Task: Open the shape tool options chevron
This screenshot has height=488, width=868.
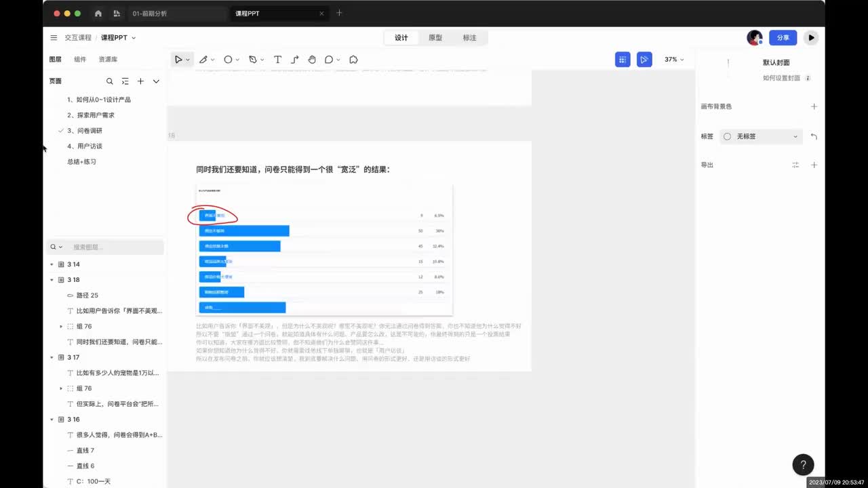Action: click(238, 60)
